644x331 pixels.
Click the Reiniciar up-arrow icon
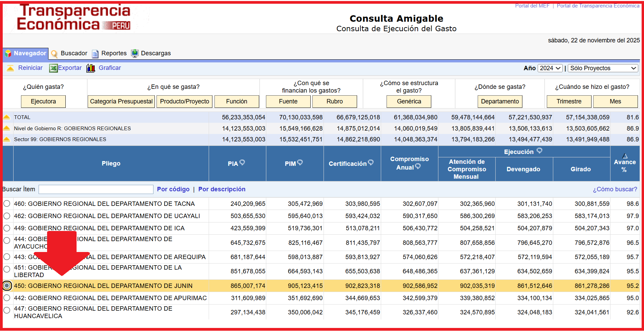point(11,68)
